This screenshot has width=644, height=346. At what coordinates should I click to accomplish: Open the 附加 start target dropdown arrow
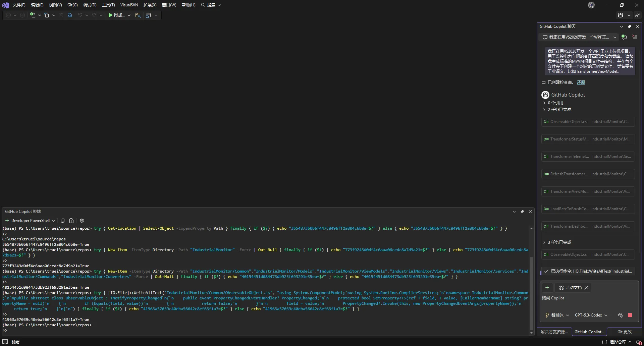(x=129, y=15)
